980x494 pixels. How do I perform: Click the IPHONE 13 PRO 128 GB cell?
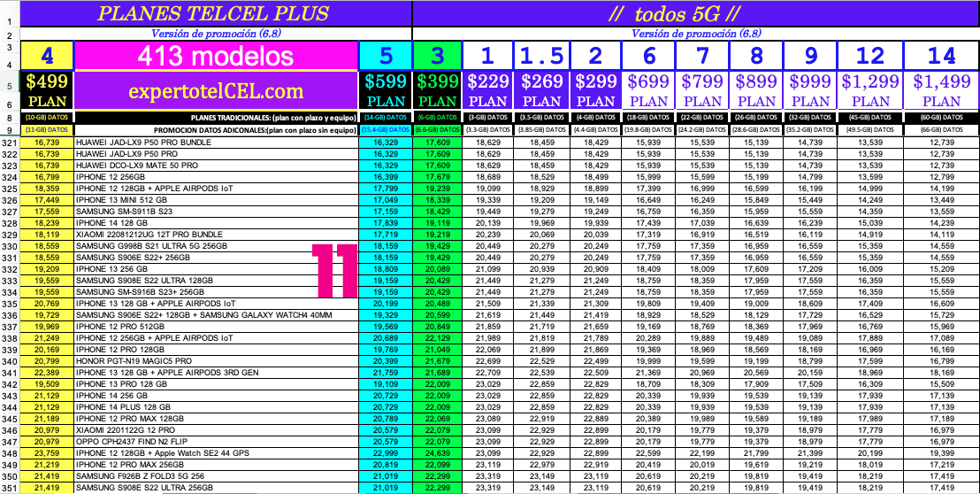click(216, 384)
